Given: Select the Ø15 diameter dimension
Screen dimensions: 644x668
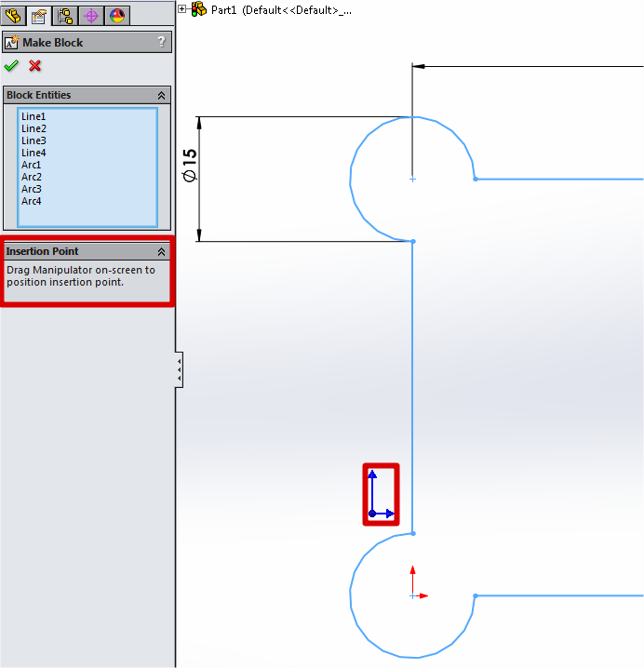Looking at the screenshot, I should (x=189, y=164).
